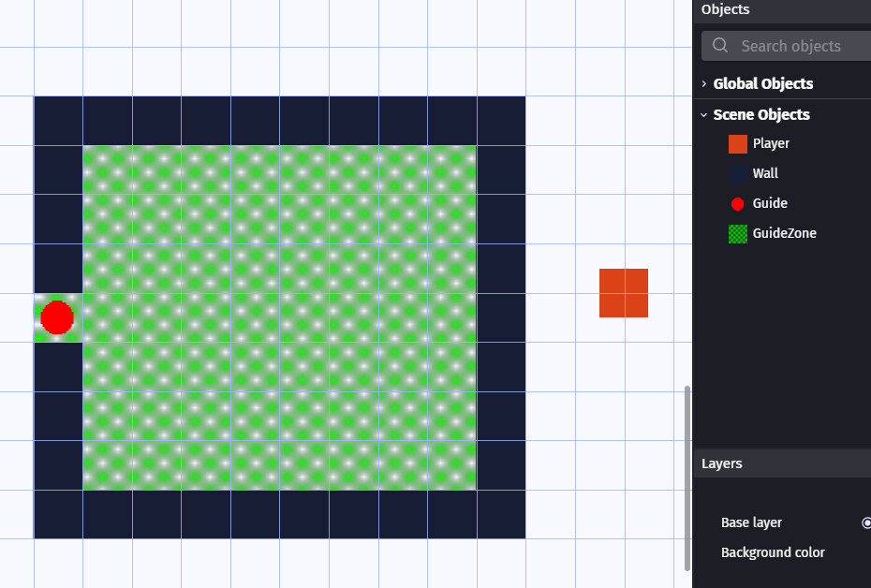Click the dark Wall object thumbnail icon
871x588 pixels.
[x=738, y=173]
